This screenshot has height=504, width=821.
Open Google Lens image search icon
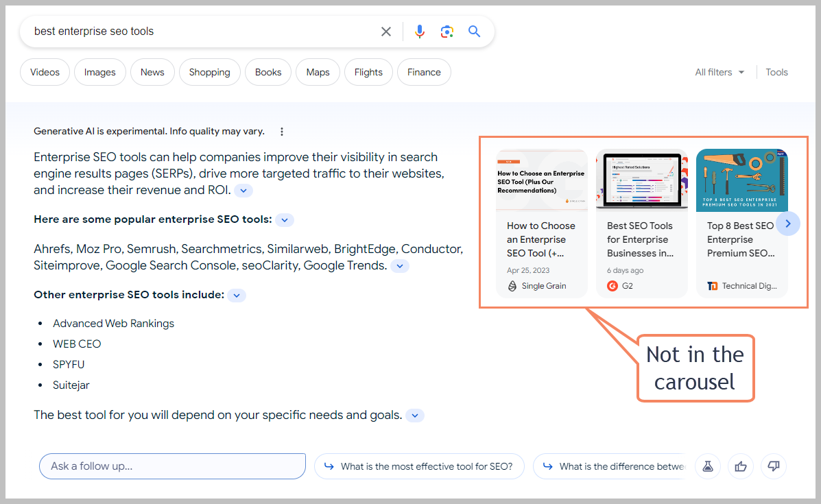447,32
